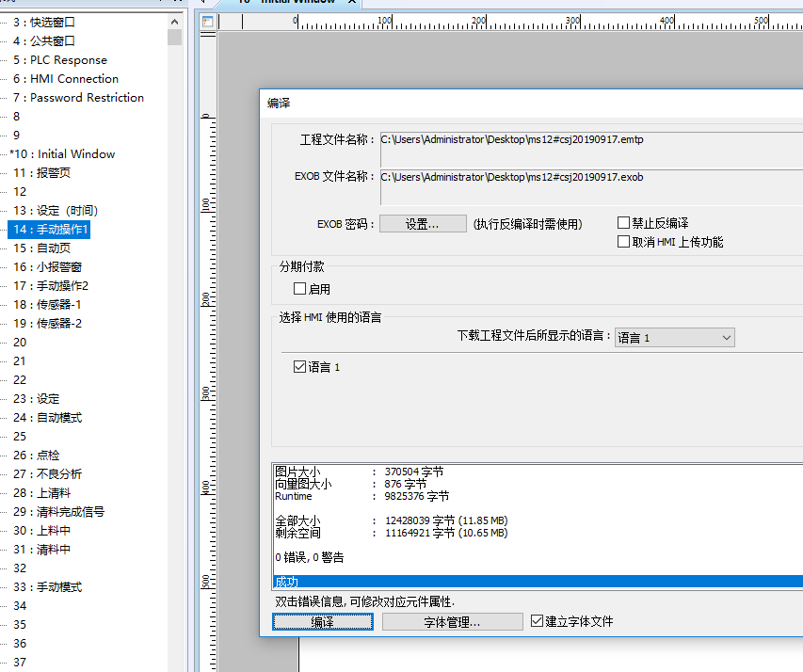Viewport: 803px width, 672px height.
Task: Toggle the 建立字体文件 checkbox
Action: tap(537, 621)
